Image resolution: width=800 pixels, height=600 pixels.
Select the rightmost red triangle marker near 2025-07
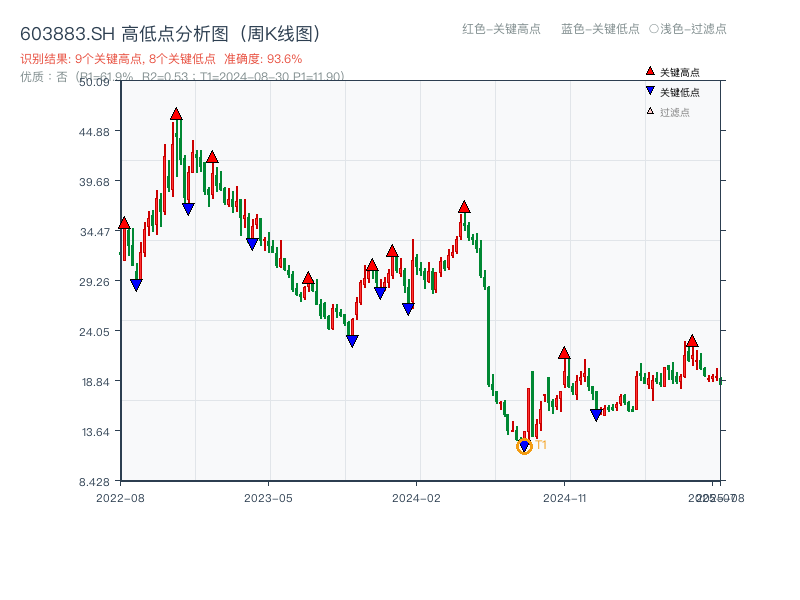(x=690, y=342)
